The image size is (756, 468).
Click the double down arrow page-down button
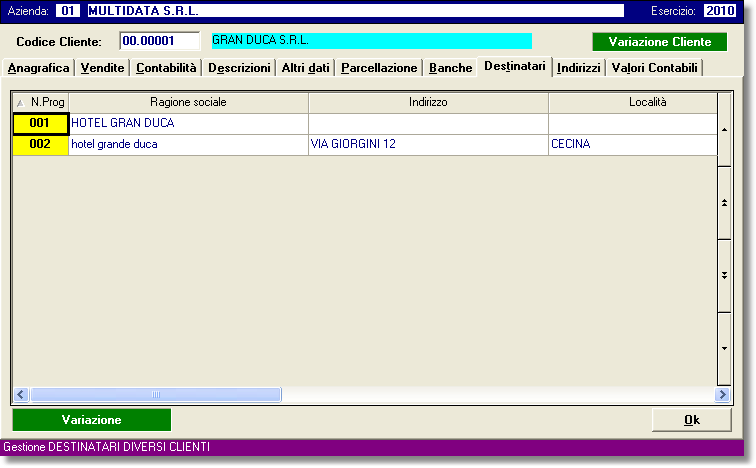[x=724, y=276]
